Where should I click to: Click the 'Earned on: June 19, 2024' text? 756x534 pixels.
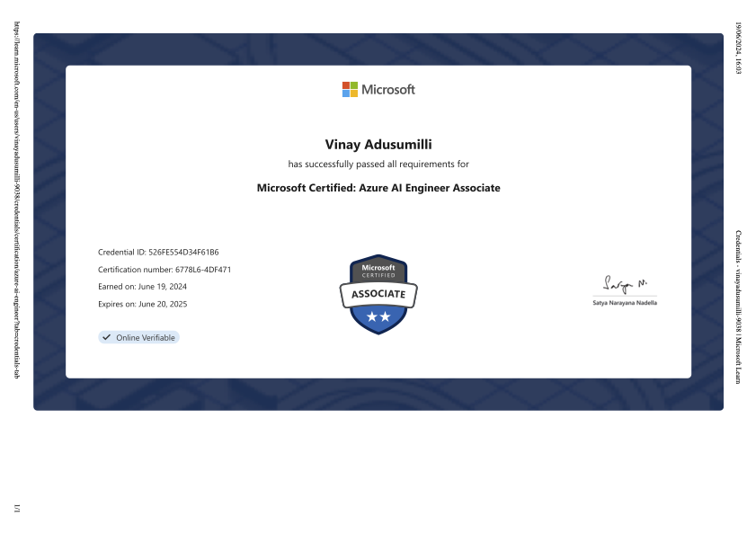point(142,287)
